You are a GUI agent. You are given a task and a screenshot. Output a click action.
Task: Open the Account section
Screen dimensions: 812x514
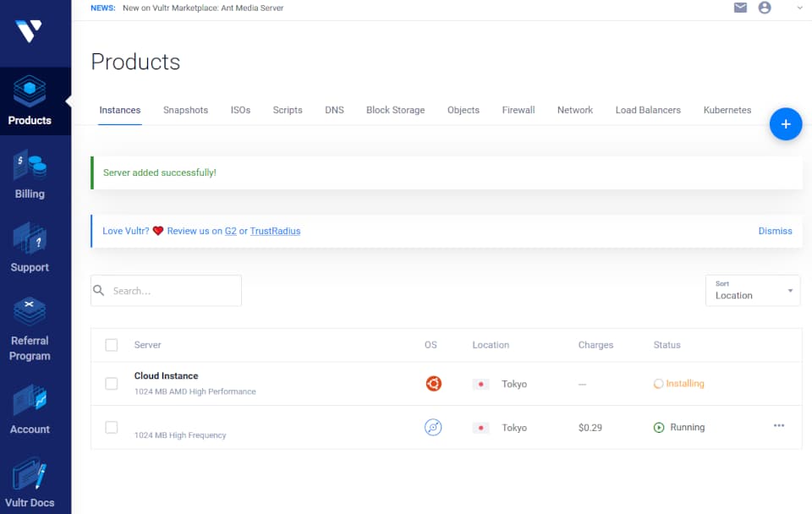[x=30, y=410]
